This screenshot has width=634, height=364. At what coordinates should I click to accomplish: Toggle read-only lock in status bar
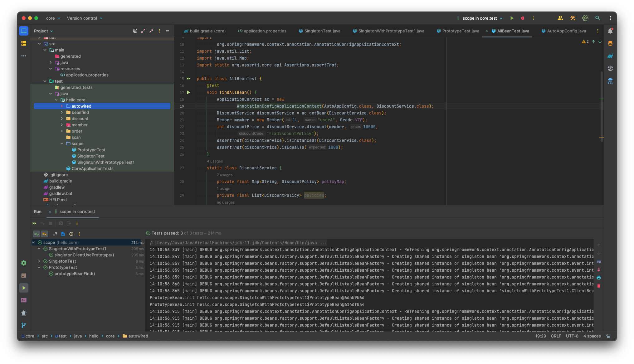[x=608, y=336]
